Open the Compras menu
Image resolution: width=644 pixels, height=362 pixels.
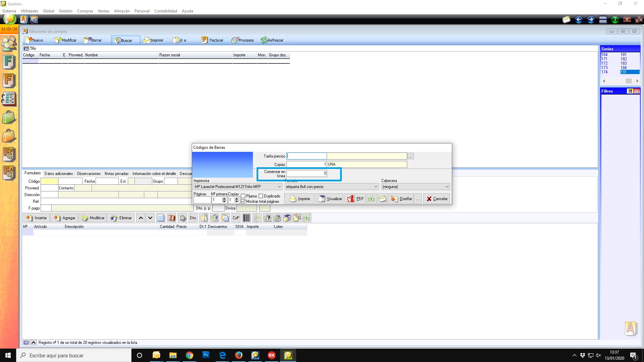[x=85, y=11]
